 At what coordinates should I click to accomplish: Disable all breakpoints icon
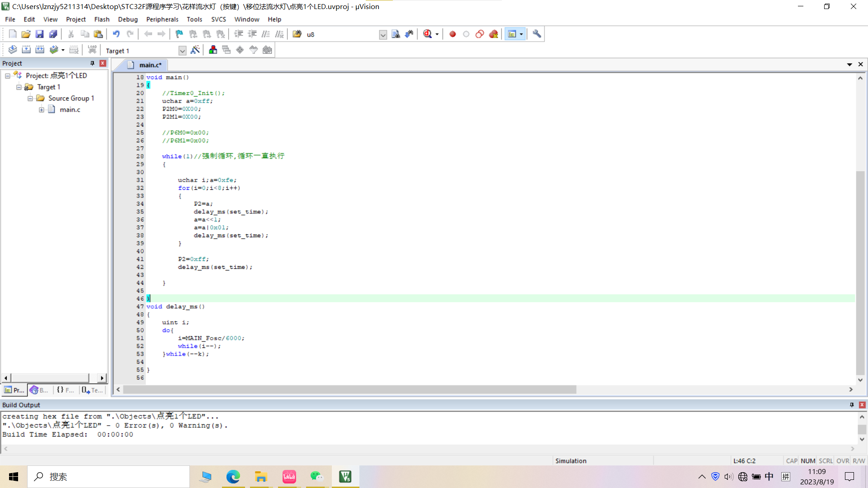[x=480, y=34]
